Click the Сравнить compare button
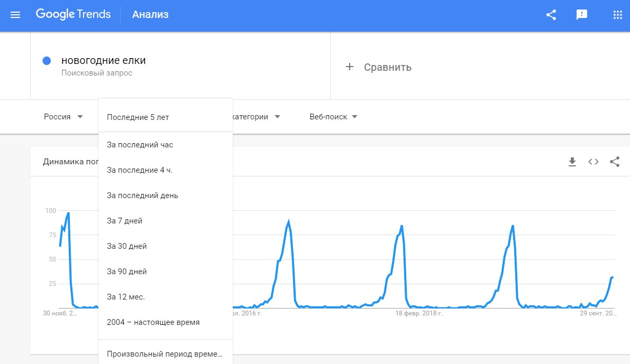The height and width of the screenshot is (364, 630). (x=387, y=67)
